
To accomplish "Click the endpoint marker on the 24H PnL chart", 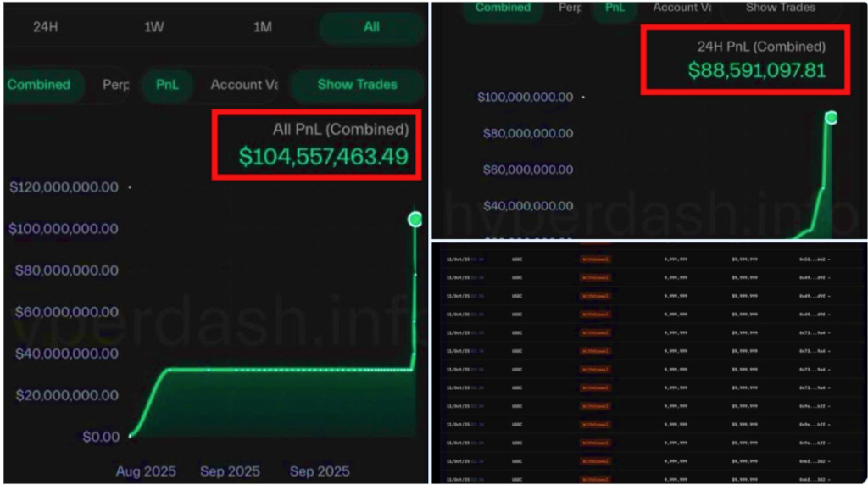I will click(x=831, y=117).
